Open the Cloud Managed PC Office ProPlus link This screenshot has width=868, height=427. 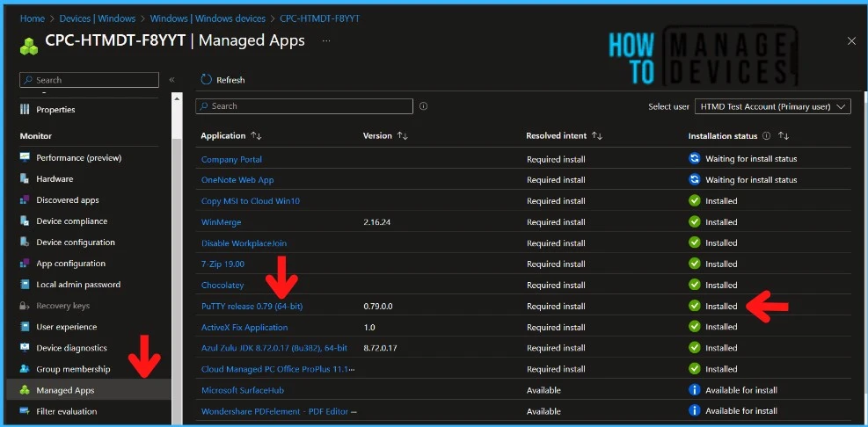tap(278, 369)
